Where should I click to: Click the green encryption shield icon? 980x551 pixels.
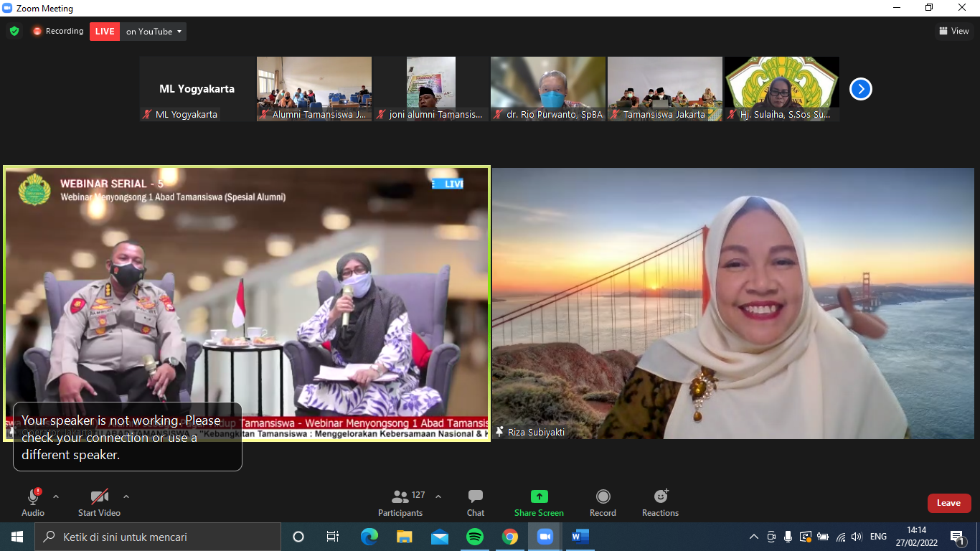[x=14, y=32]
